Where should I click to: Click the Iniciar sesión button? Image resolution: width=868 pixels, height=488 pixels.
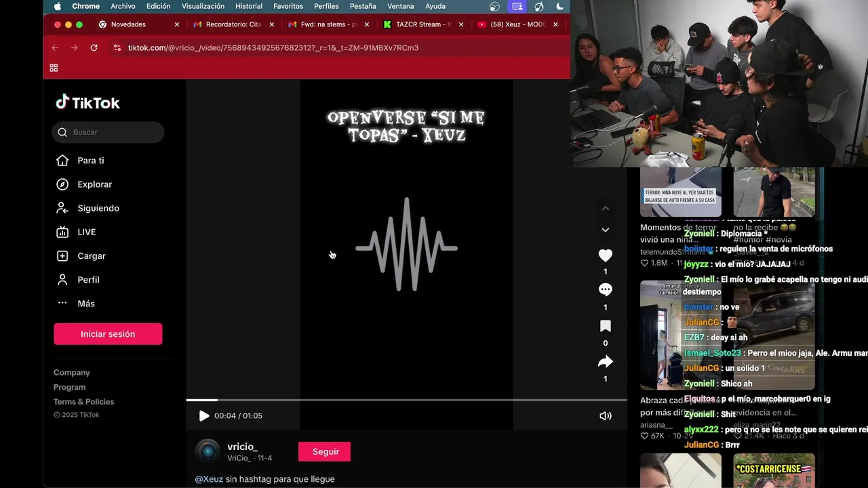pos(108,334)
